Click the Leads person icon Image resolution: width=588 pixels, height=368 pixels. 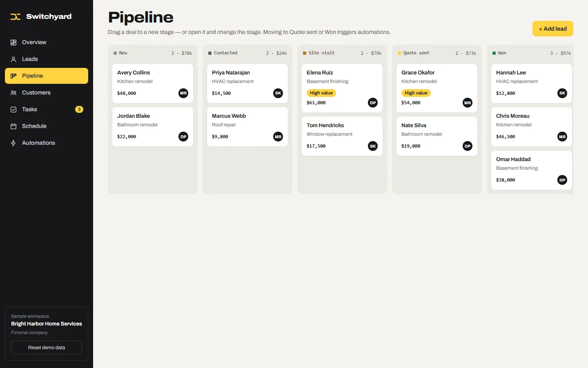(x=13, y=59)
